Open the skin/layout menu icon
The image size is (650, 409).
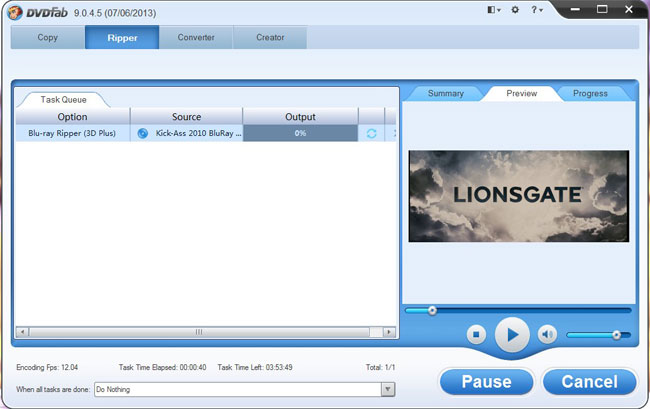coord(494,10)
